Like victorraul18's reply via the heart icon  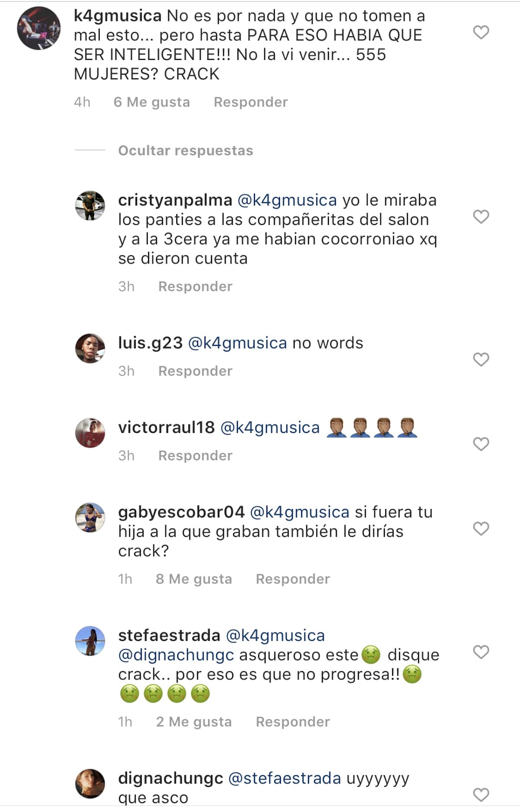tap(480, 443)
